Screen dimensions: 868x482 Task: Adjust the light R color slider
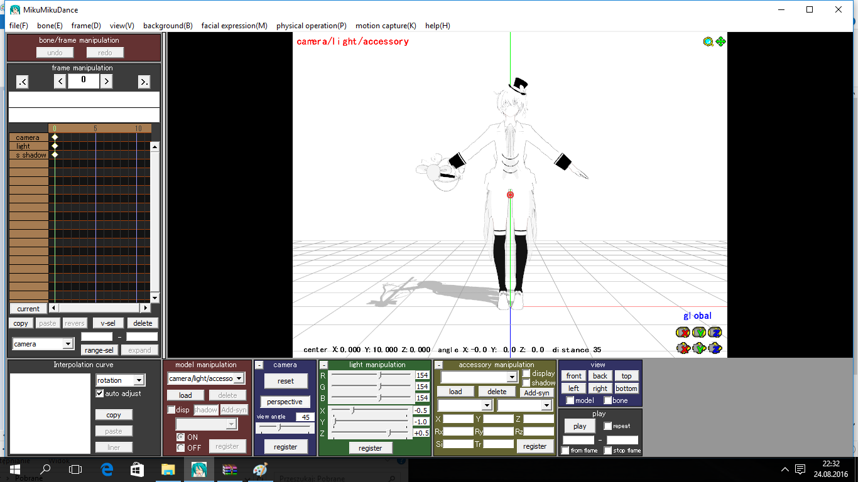379,375
